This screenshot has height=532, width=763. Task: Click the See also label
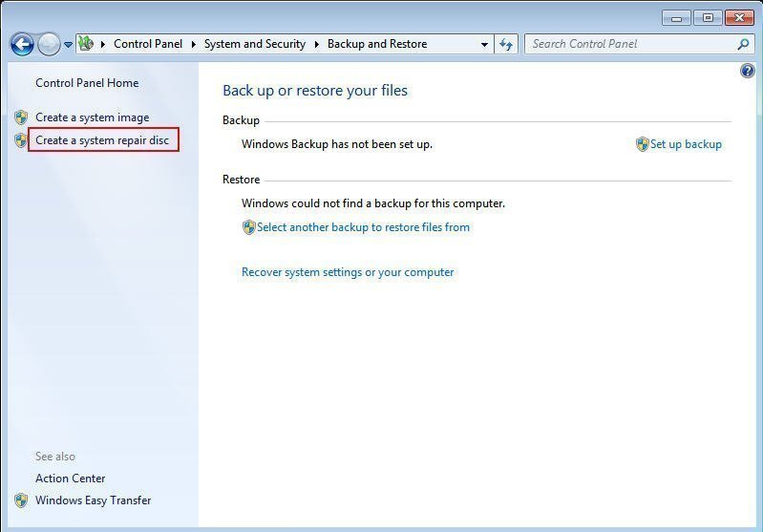55,457
